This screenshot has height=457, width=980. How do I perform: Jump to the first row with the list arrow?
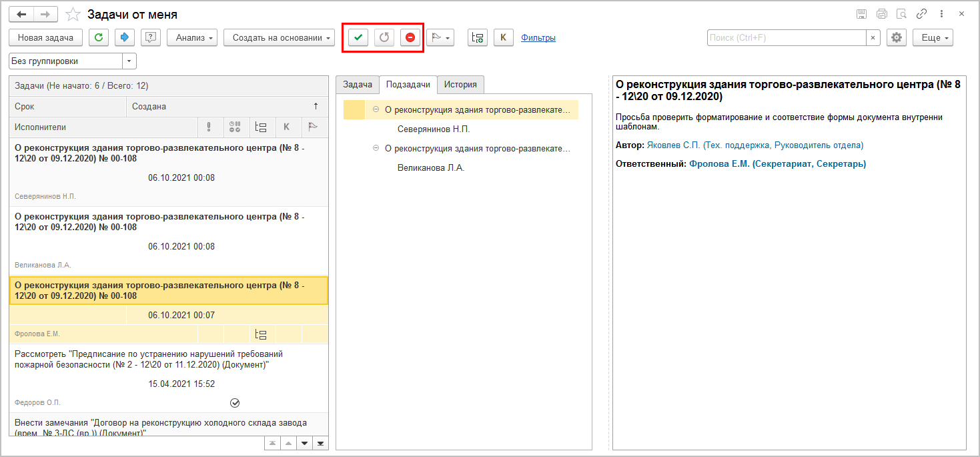(x=272, y=443)
